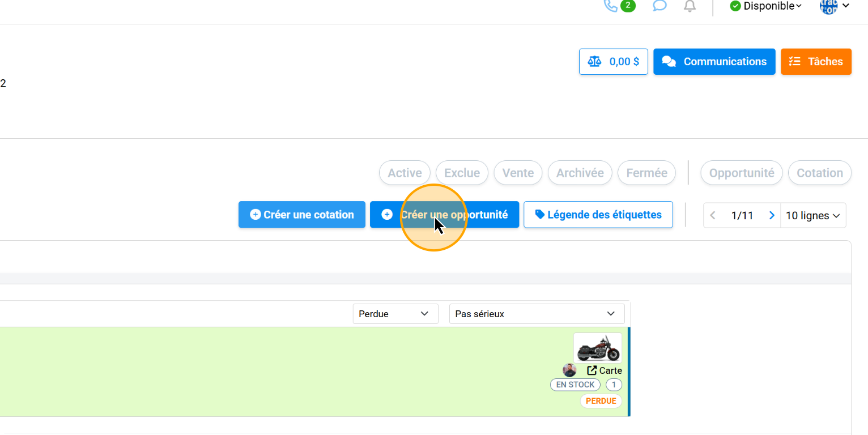Click the phone calls icon
Viewport: 868px width, 435px height.
[x=611, y=6]
